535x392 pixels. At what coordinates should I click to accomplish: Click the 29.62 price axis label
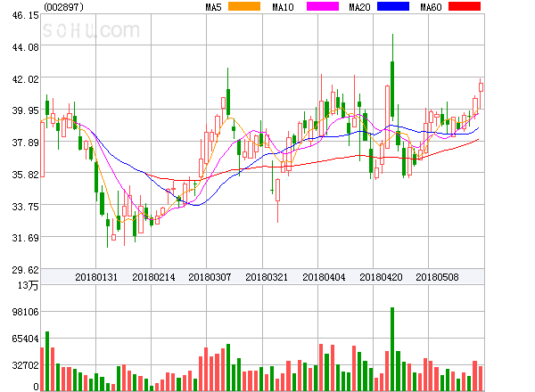pyautogui.click(x=25, y=270)
